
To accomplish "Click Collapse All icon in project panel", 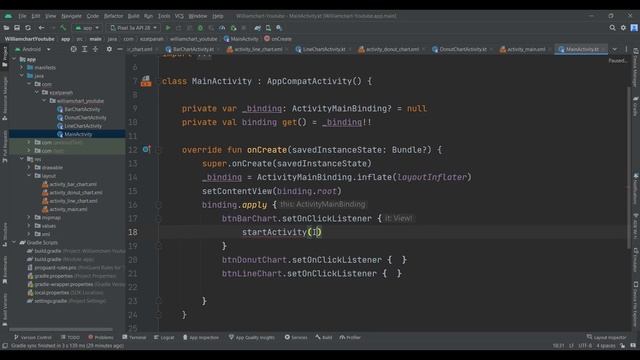I will (95, 49).
